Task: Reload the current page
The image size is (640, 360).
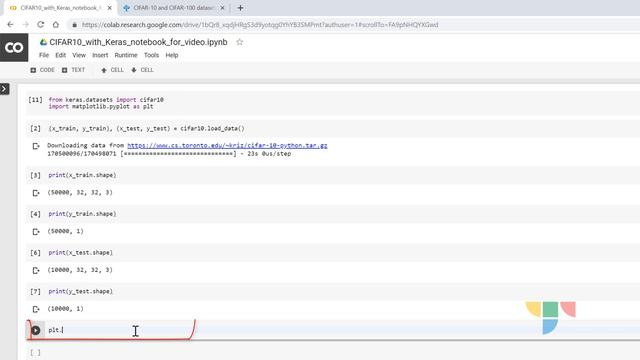Action: [x=40, y=24]
